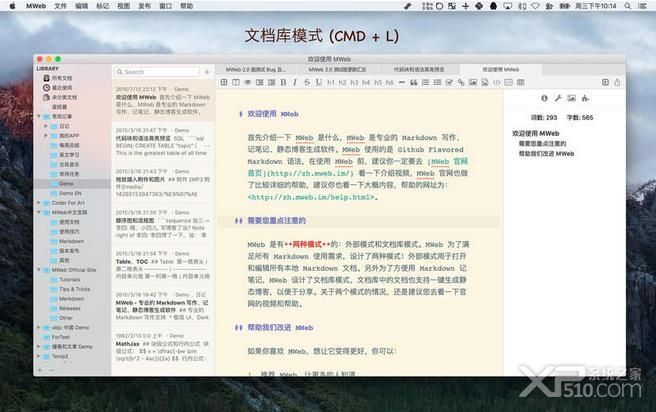Screen dimensions: 656x412
Task: Click the plus button beside Search field
Action: (x=207, y=72)
